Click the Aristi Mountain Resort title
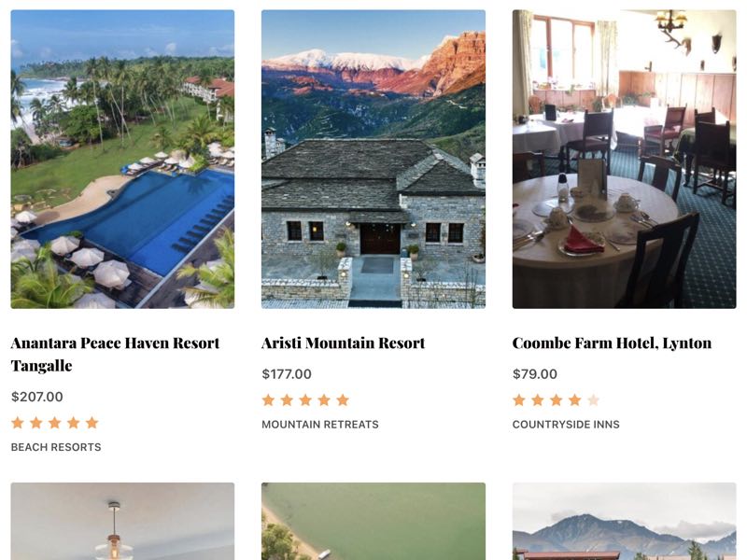 coord(343,343)
